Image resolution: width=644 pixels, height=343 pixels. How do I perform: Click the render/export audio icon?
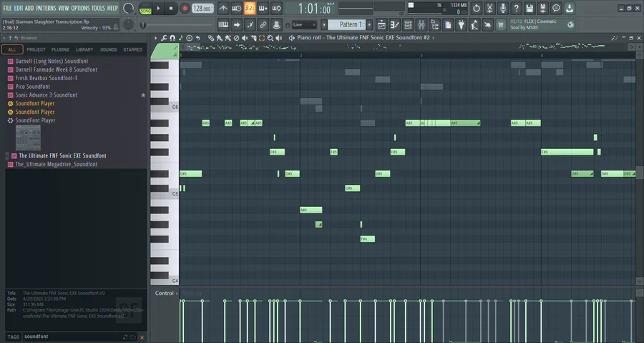tap(542, 8)
